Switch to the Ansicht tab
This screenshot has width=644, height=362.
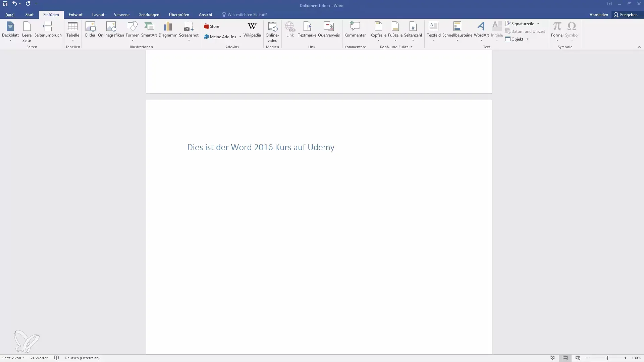tap(206, 15)
